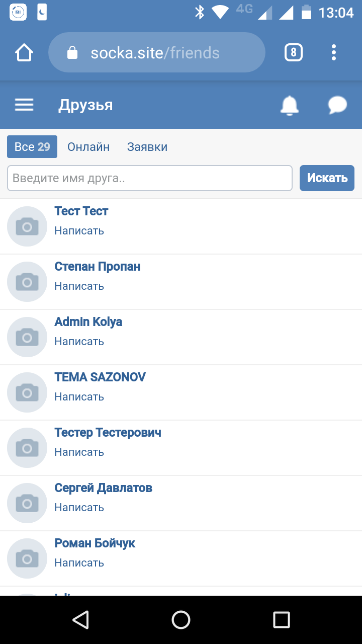Open the messages chat bubble icon

click(337, 105)
